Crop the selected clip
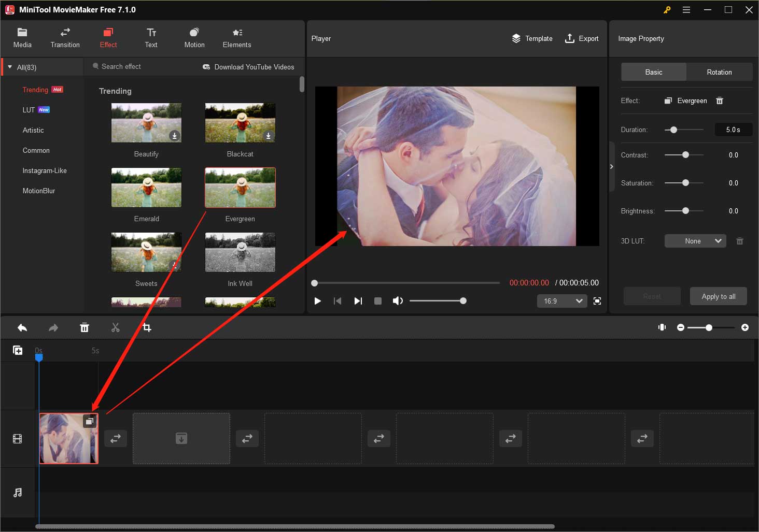The width and height of the screenshot is (759, 532). coord(147,327)
